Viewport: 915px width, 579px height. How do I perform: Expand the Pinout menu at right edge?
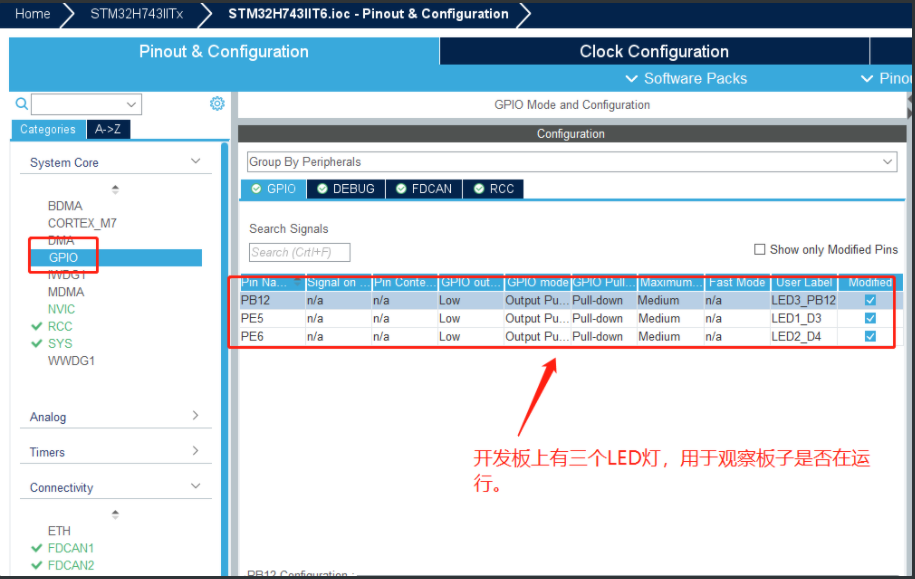click(887, 78)
